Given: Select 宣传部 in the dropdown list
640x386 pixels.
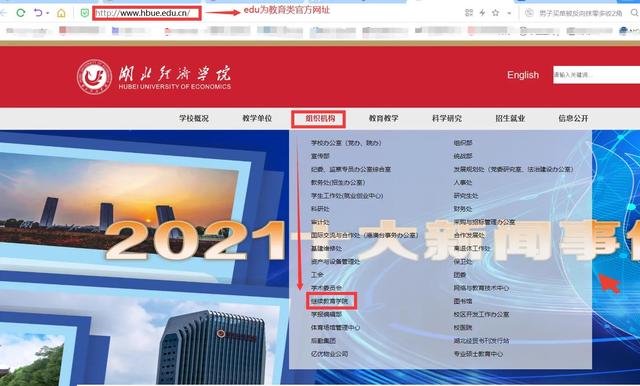Looking at the screenshot, I should pos(320,156).
